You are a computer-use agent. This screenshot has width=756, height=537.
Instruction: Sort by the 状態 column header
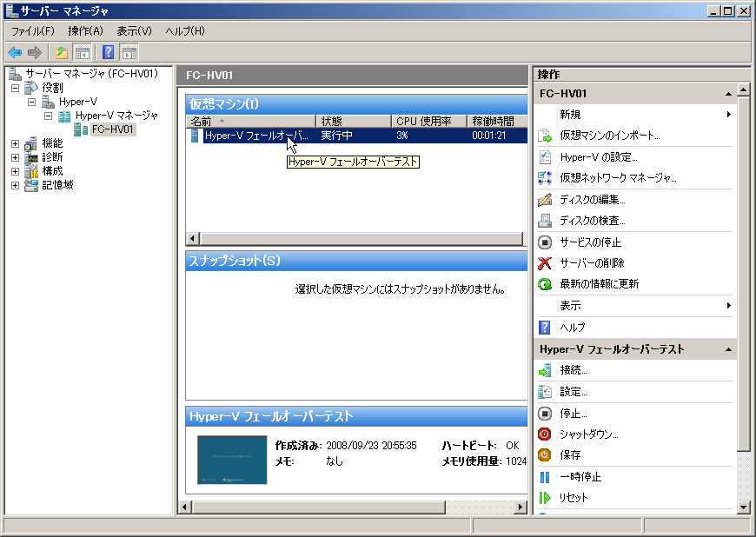(x=354, y=122)
